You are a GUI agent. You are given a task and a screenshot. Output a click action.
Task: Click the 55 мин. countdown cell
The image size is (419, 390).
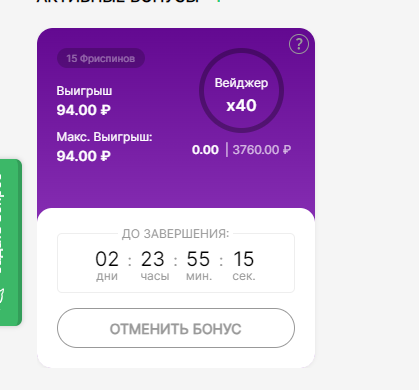tap(199, 265)
